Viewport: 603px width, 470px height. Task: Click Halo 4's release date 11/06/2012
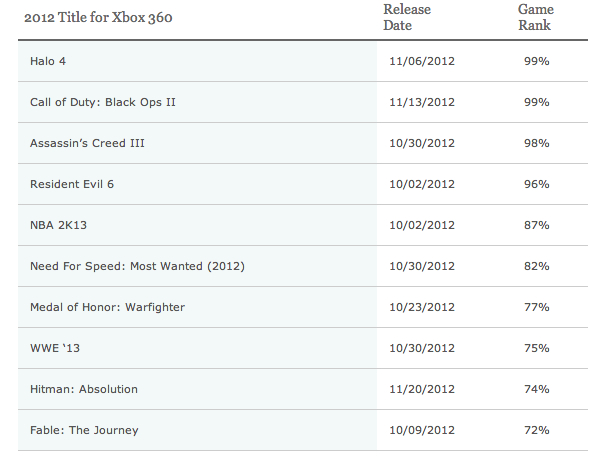point(422,61)
